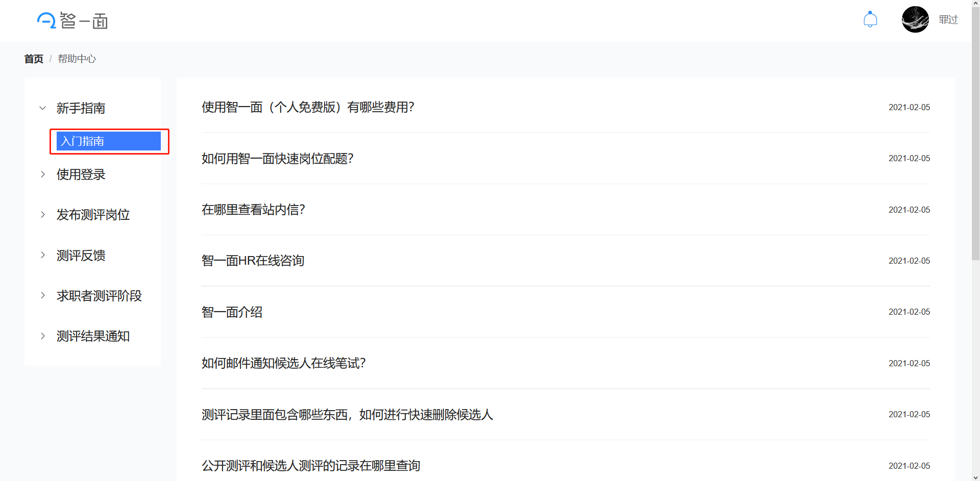
Task: Expand the 使用登录 chevron
Action: 43,174
